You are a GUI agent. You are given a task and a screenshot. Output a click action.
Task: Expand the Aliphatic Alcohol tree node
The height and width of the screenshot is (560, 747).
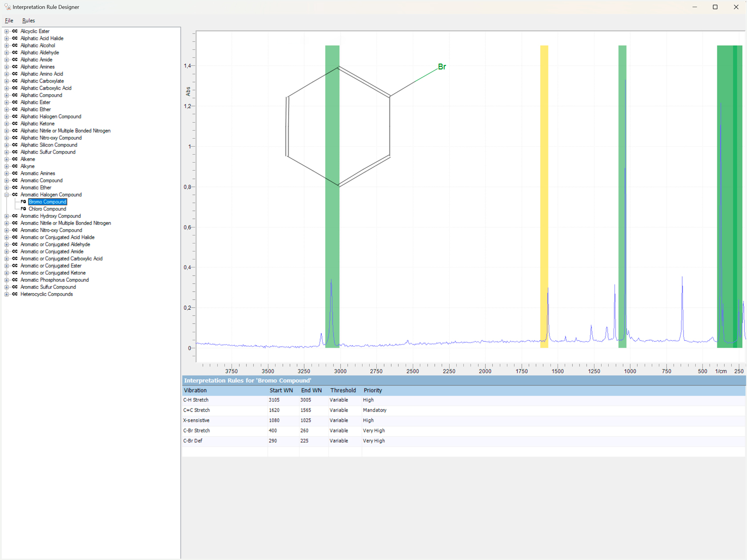pyautogui.click(x=7, y=45)
